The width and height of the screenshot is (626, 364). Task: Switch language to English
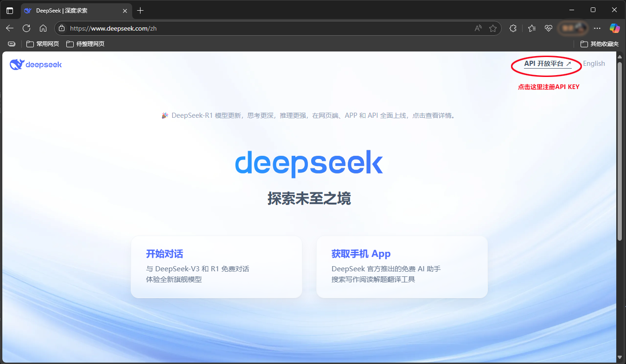(594, 64)
